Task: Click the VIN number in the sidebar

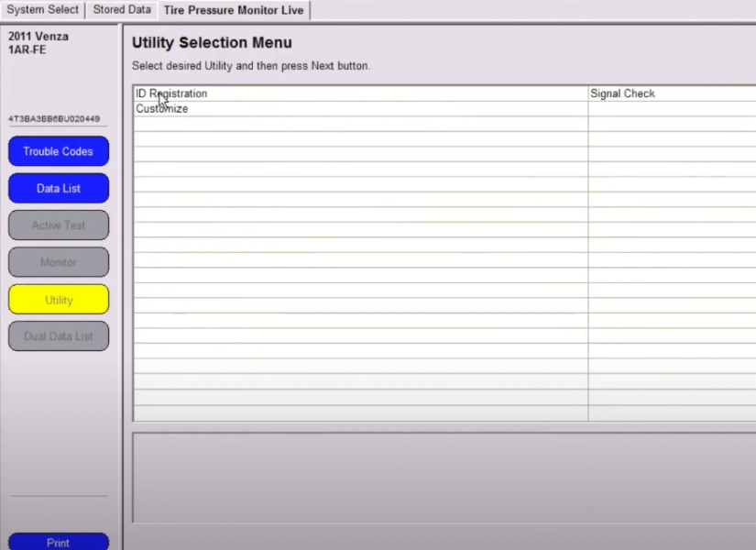Action: pos(57,118)
